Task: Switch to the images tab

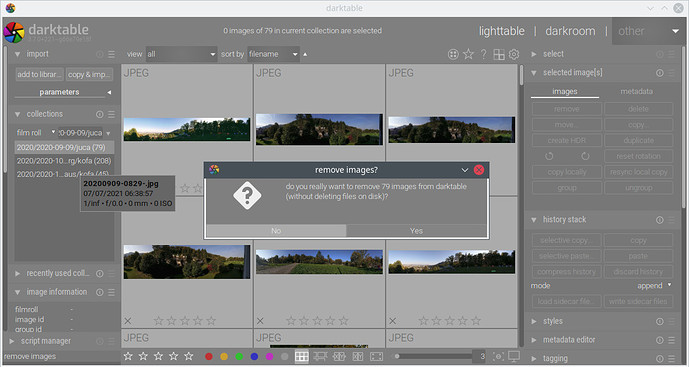Action: (x=565, y=91)
